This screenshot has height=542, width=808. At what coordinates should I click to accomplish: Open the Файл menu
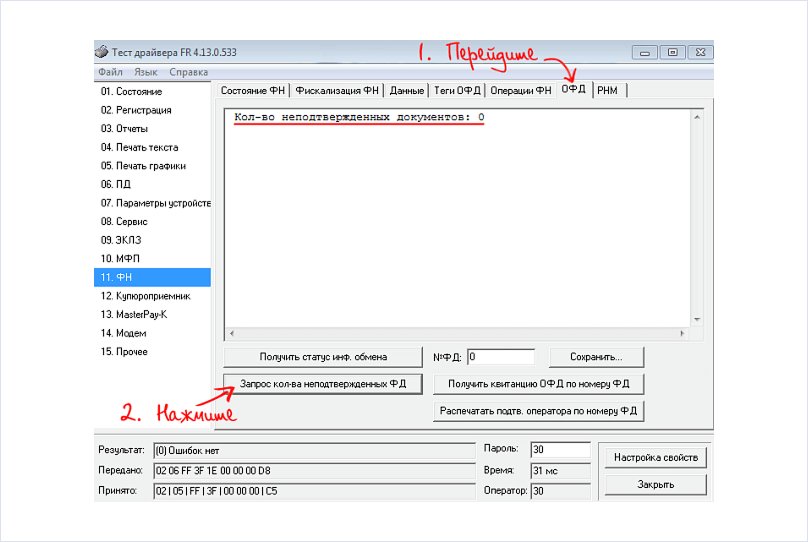coord(110,72)
